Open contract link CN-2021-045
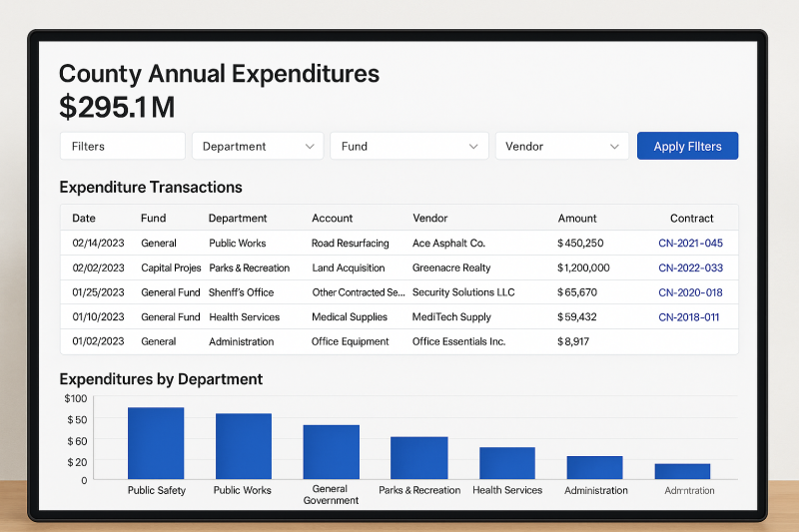Viewport: 799px width, 532px height. [690, 244]
